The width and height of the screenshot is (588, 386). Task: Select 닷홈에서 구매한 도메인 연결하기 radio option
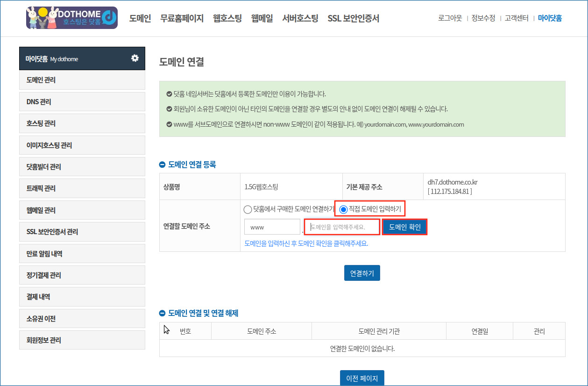coord(248,209)
